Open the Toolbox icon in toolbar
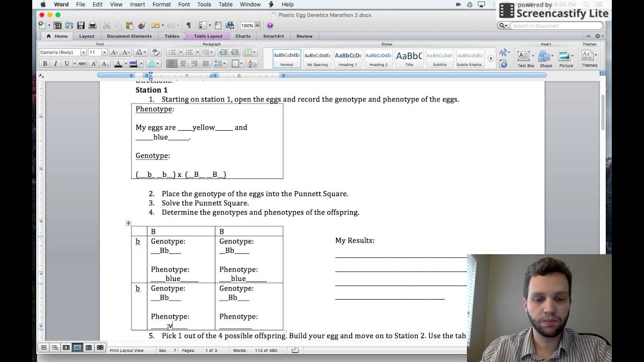This screenshot has width=644, height=362. (218, 25)
